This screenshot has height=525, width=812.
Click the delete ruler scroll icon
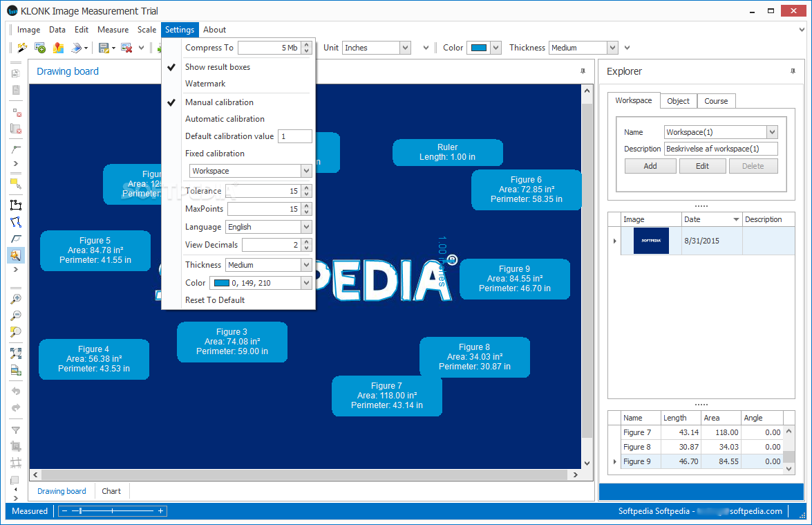point(16,129)
